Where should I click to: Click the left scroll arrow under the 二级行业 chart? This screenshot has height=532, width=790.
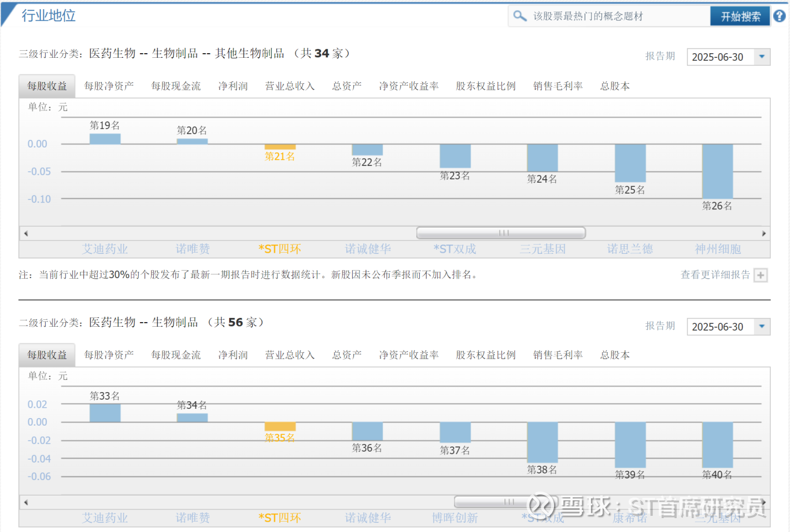point(26,502)
